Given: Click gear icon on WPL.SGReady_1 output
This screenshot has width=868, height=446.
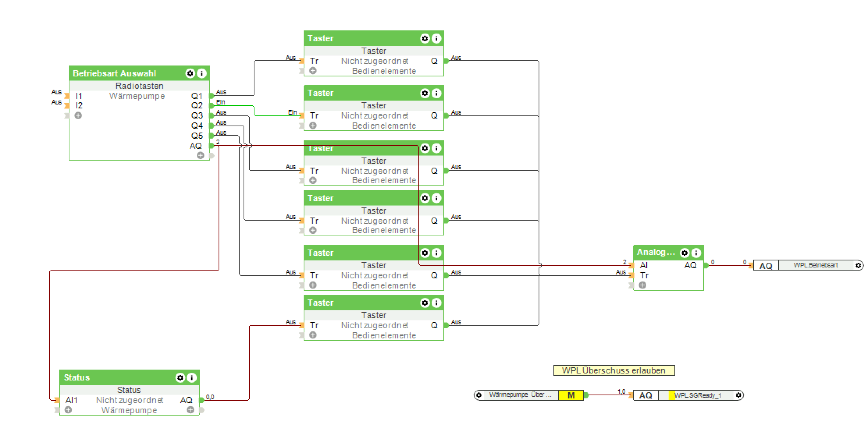Looking at the screenshot, I should pyautogui.click(x=738, y=395).
